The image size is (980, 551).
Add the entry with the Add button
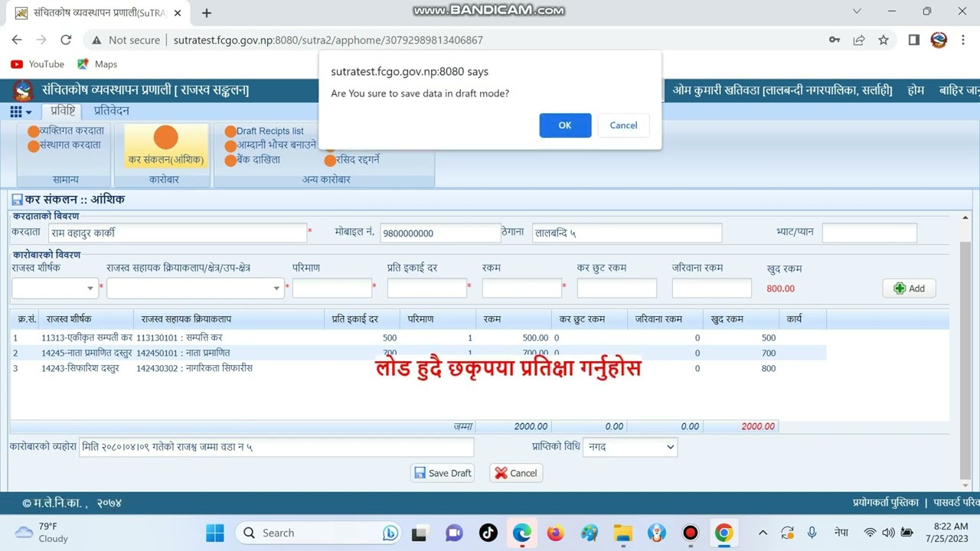pos(909,289)
